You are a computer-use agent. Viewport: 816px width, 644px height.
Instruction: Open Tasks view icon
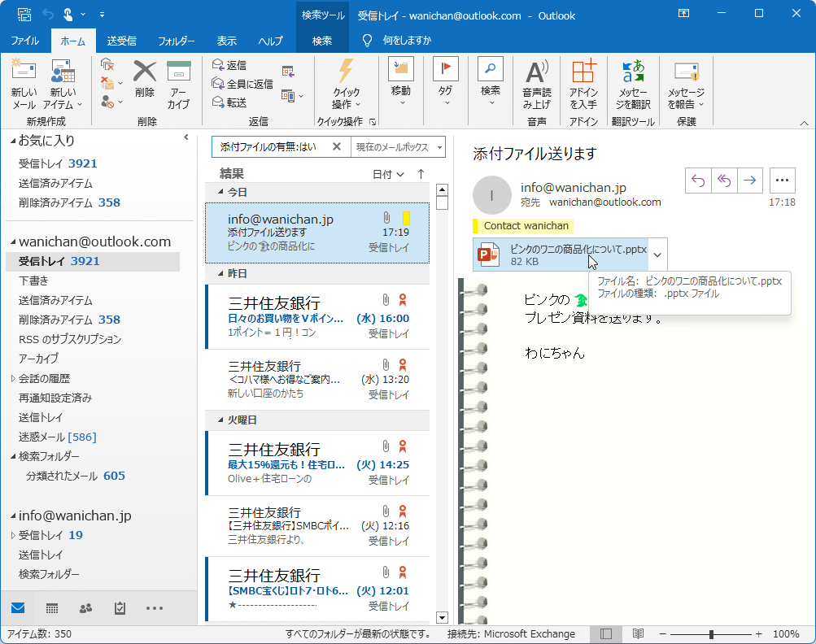coord(120,607)
